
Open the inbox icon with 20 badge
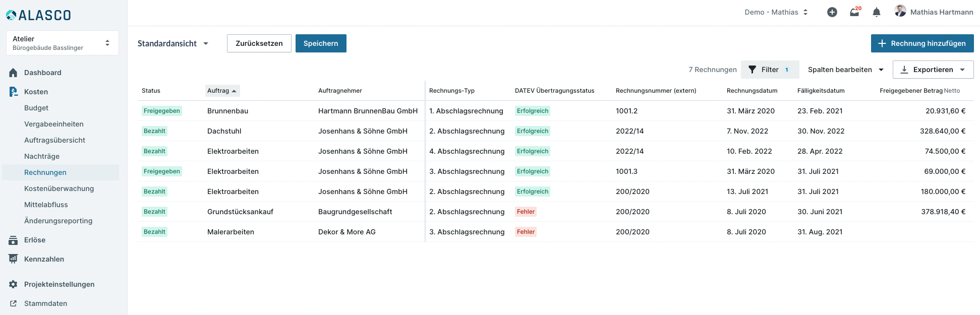pyautogui.click(x=854, y=12)
